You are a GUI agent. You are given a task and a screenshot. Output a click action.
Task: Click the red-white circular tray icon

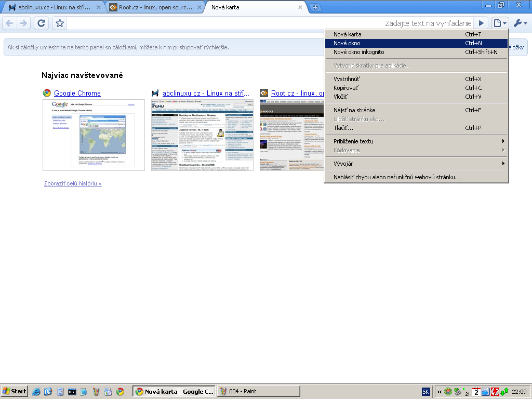click(495, 392)
